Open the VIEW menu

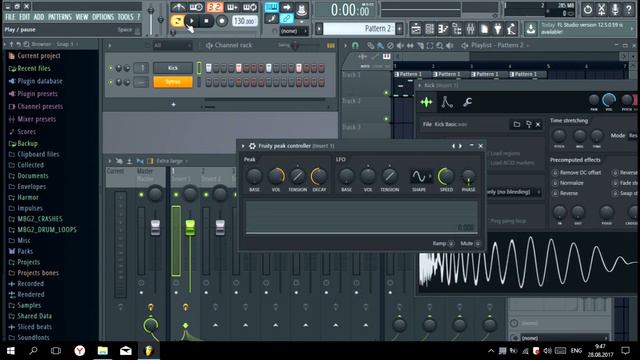click(82, 17)
